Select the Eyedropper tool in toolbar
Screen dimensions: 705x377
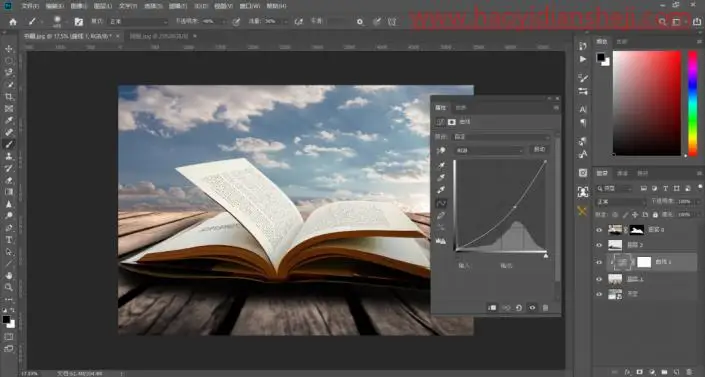click(9, 121)
